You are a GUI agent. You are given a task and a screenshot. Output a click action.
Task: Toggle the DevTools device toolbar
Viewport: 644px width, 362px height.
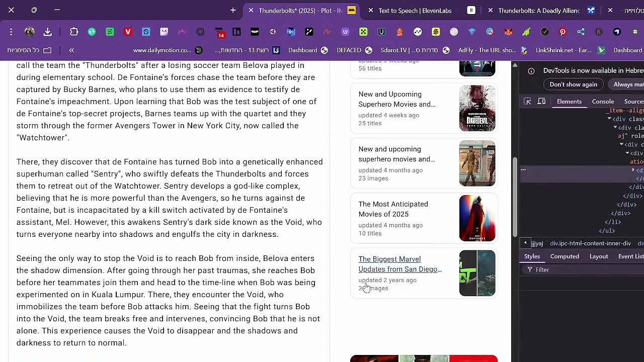tap(541, 102)
